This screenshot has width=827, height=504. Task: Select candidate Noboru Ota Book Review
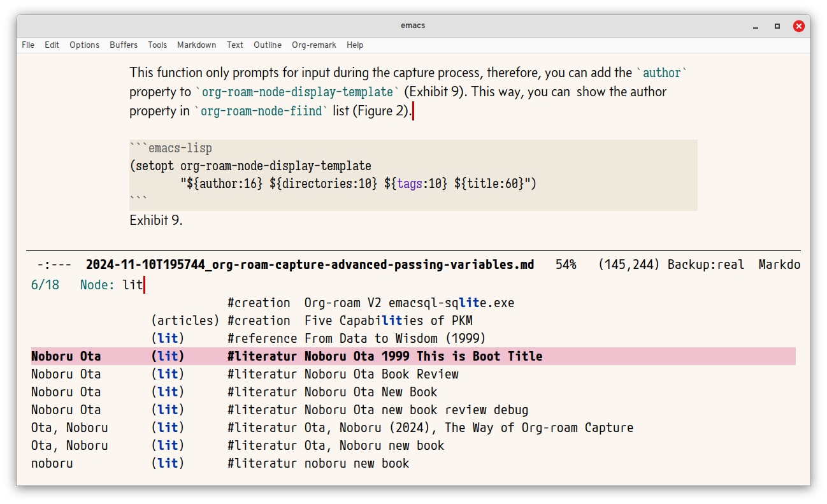413,374
